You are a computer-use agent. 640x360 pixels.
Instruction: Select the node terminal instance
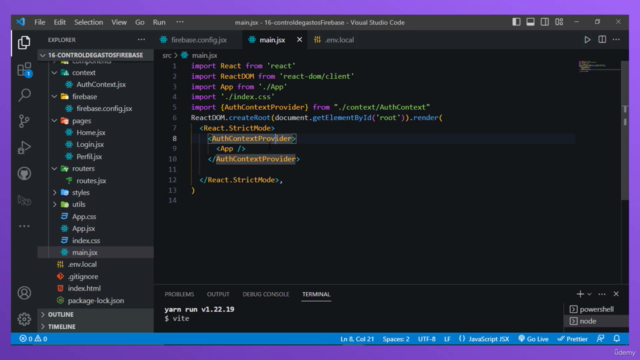click(596, 321)
